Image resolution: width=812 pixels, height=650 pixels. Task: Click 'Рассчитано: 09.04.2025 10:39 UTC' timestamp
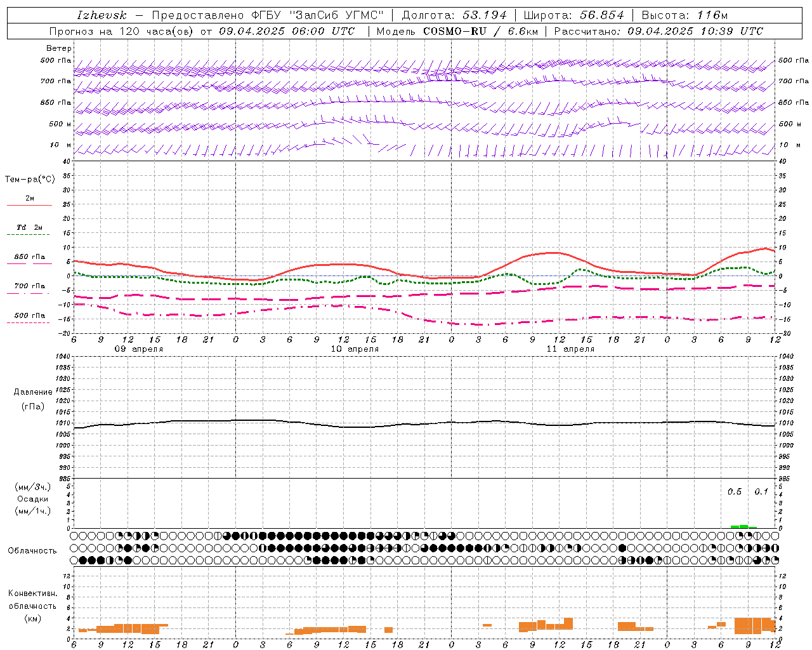coord(658,31)
